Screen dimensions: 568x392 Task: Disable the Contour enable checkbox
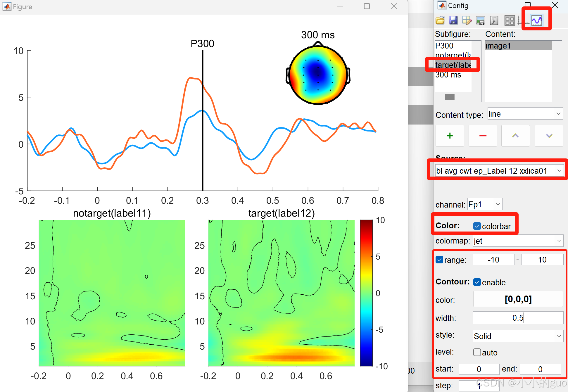477,282
